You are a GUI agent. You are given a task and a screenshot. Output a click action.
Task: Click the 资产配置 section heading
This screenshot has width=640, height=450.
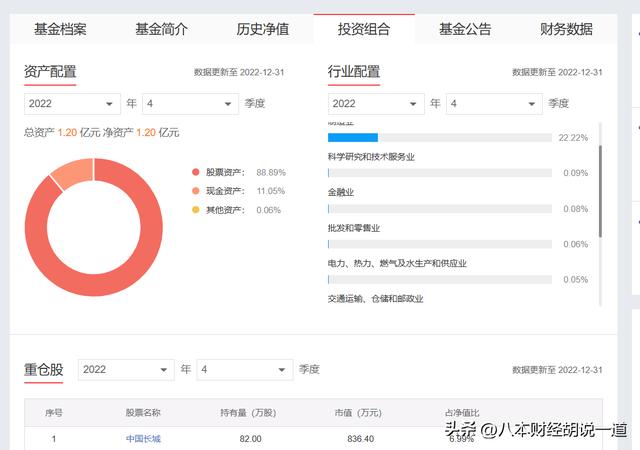click(50, 71)
